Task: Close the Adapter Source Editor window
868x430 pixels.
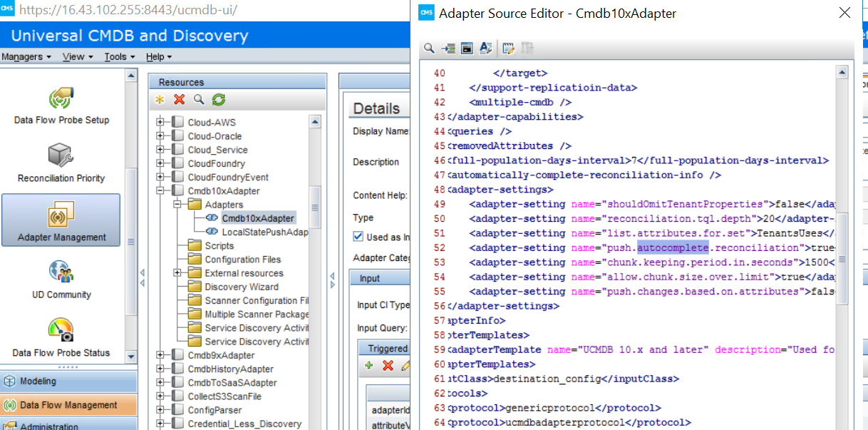Action: pos(844,13)
